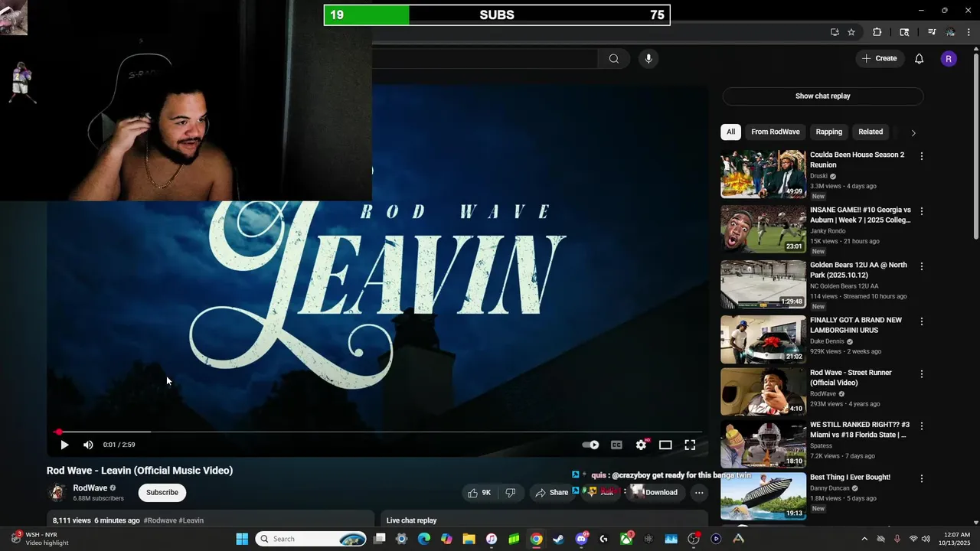Like the video with 9K thumbs up
Image resolution: width=980 pixels, height=551 pixels.
click(x=479, y=493)
